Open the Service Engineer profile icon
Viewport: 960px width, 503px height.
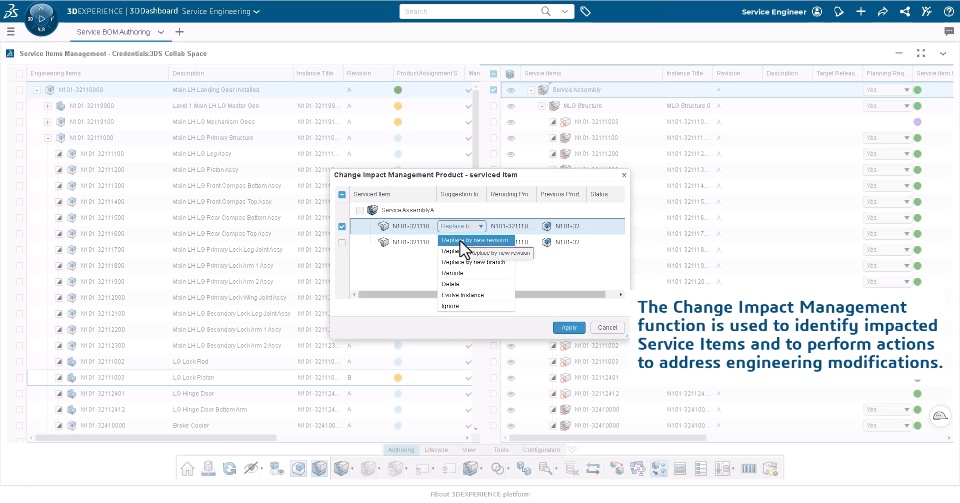point(817,11)
